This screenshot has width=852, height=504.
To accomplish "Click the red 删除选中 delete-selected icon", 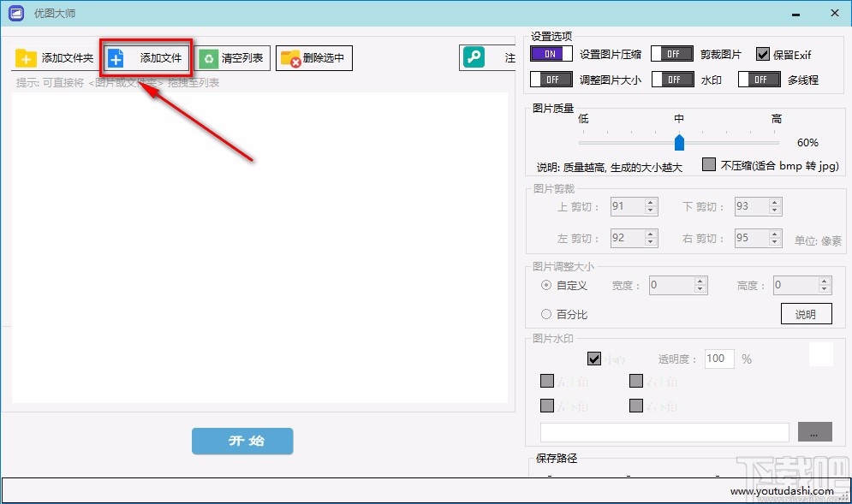I will pyautogui.click(x=293, y=58).
